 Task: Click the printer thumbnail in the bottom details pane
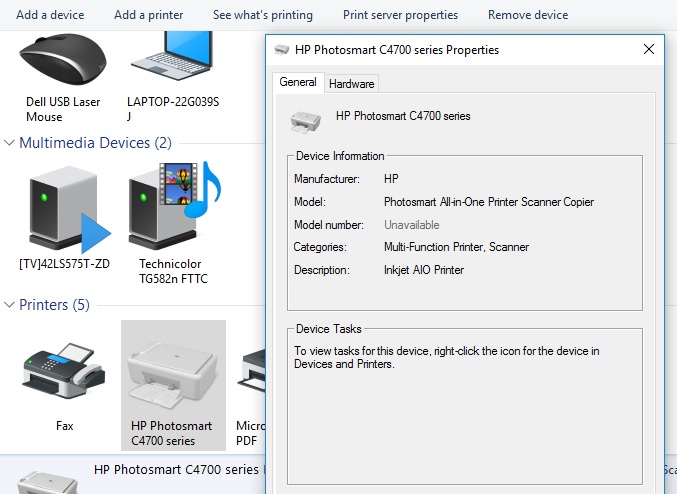47,483
